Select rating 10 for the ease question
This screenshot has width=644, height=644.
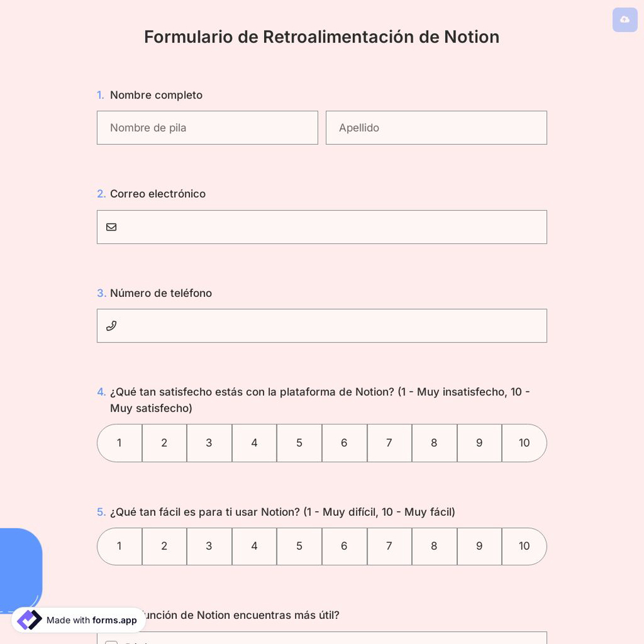pos(524,546)
